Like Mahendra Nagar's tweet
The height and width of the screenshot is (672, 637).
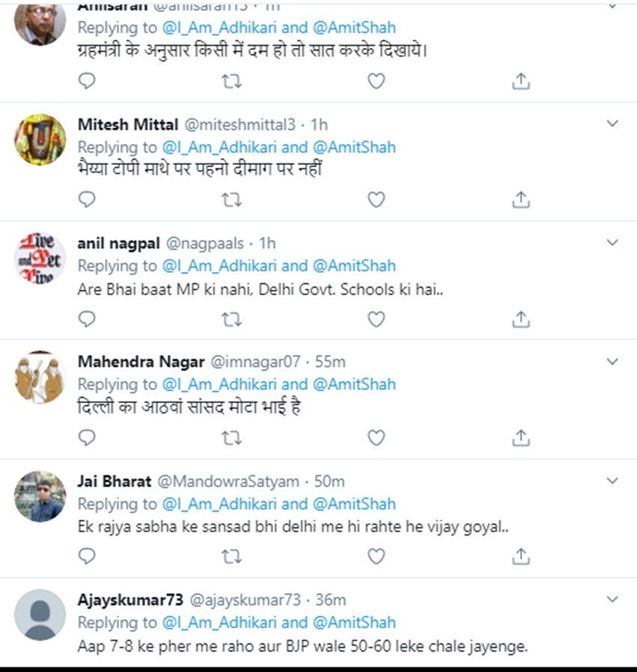pyautogui.click(x=376, y=438)
